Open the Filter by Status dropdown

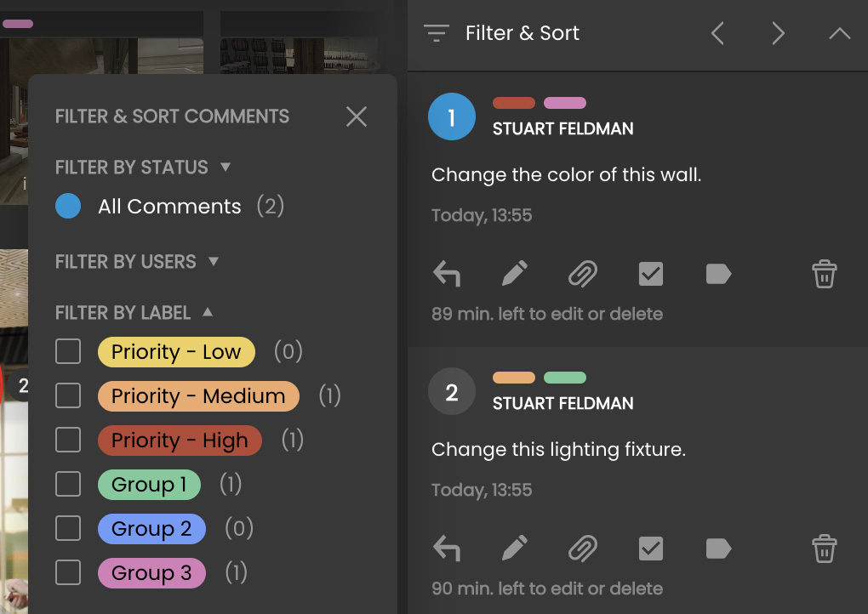tap(226, 167)
